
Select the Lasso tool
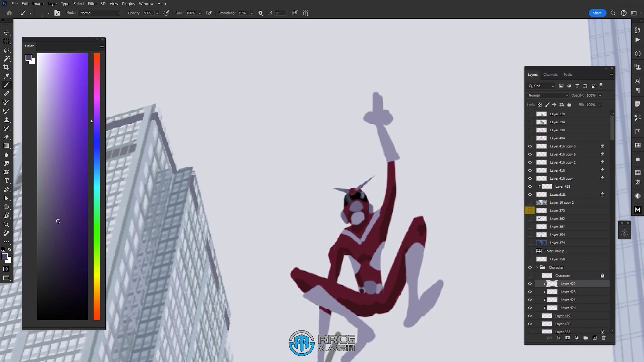point(6,50)
